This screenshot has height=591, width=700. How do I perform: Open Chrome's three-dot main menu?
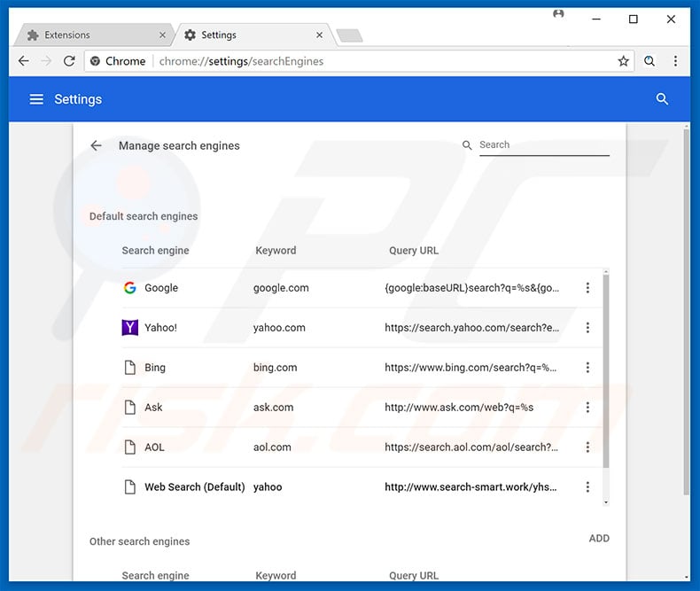(675, 61)
